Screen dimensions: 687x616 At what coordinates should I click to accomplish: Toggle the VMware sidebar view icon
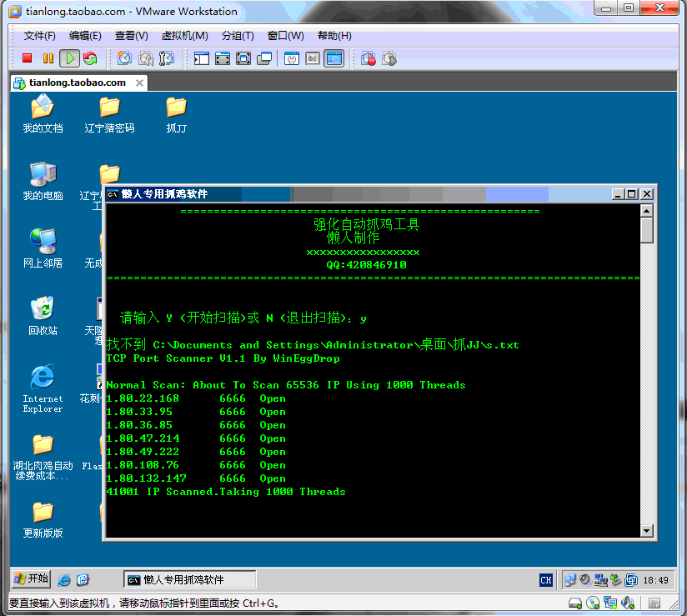point(202,58)
